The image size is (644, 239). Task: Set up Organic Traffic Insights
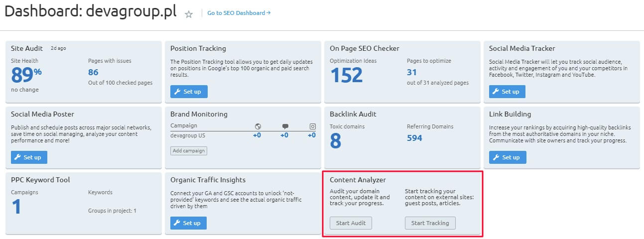(188, 223)
